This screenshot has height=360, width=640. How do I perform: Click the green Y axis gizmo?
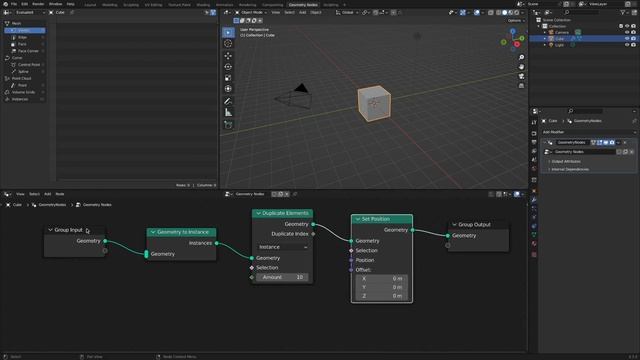click(522, 38)
